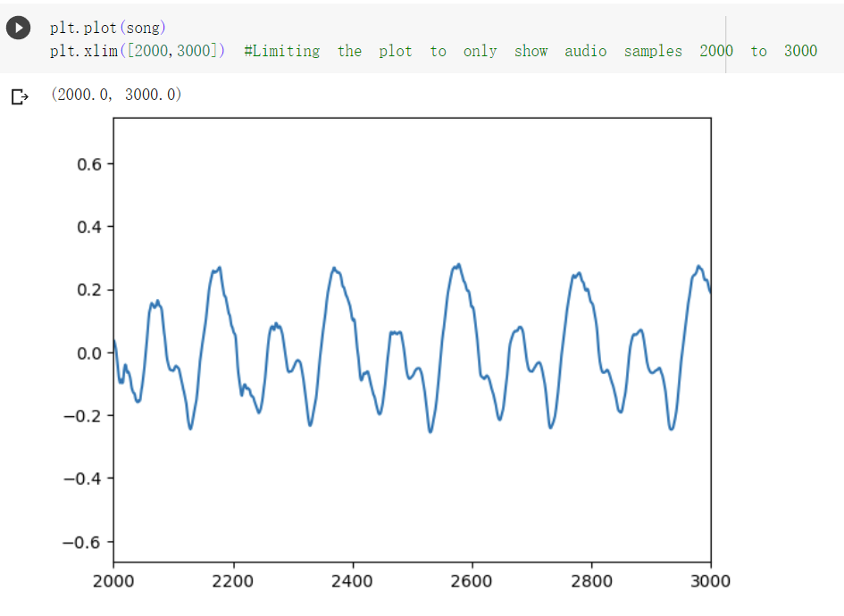844x616 pixels.
Task: Click the 2400 x-axis tick label
Action: click(353, 581)
